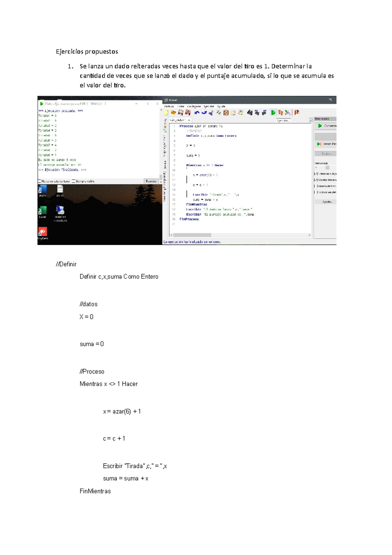Uncheck 'Entrar en subprocesos' option
The image size is (392, 555).
316,174
